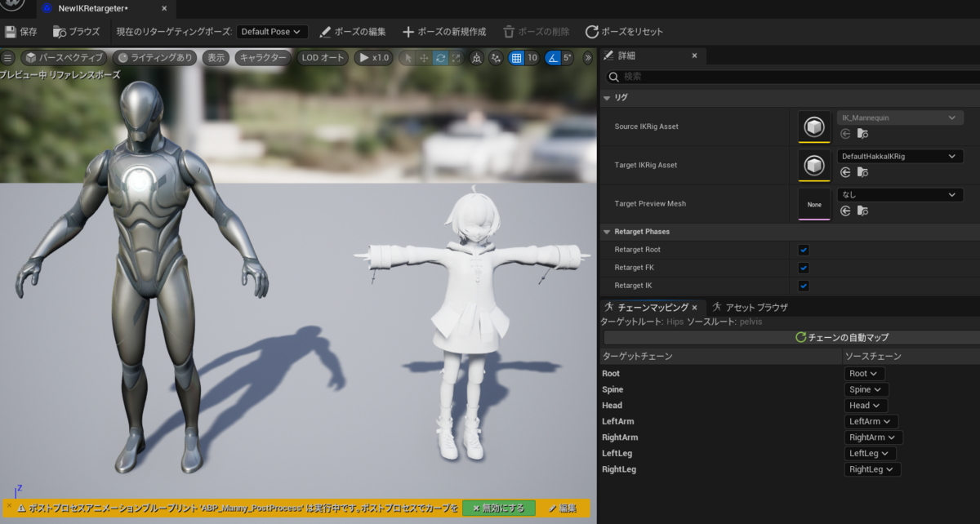Select the Rotate gizmo tool
This screenshot has width=980, height=524.
[442, 58]
